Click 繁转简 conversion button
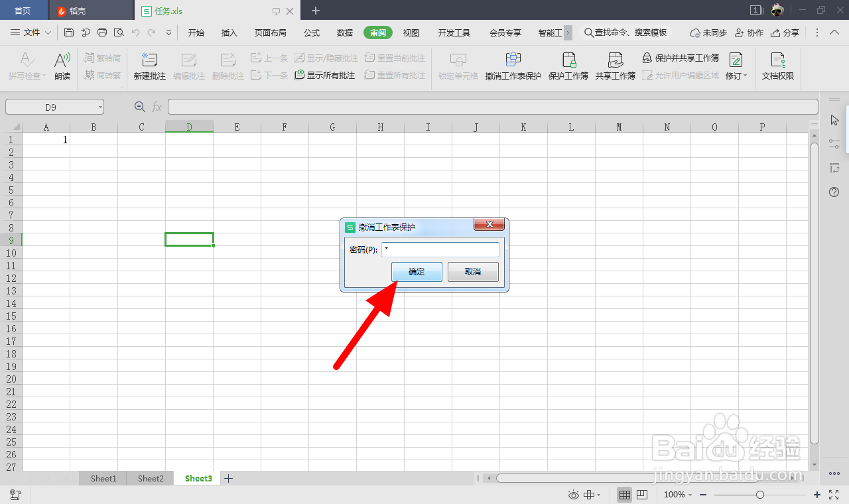 click(103, 58)
